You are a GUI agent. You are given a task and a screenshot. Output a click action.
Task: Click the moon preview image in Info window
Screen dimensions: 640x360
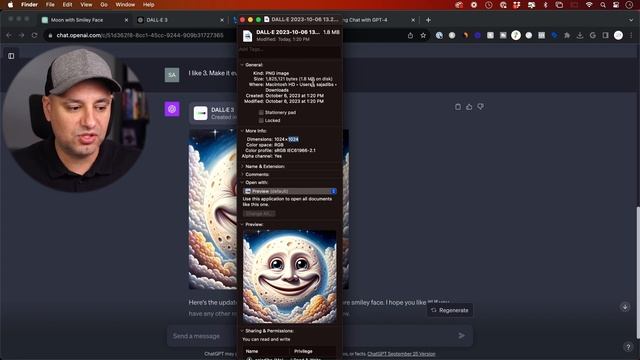pyautogui.click(x=290, y=277)
